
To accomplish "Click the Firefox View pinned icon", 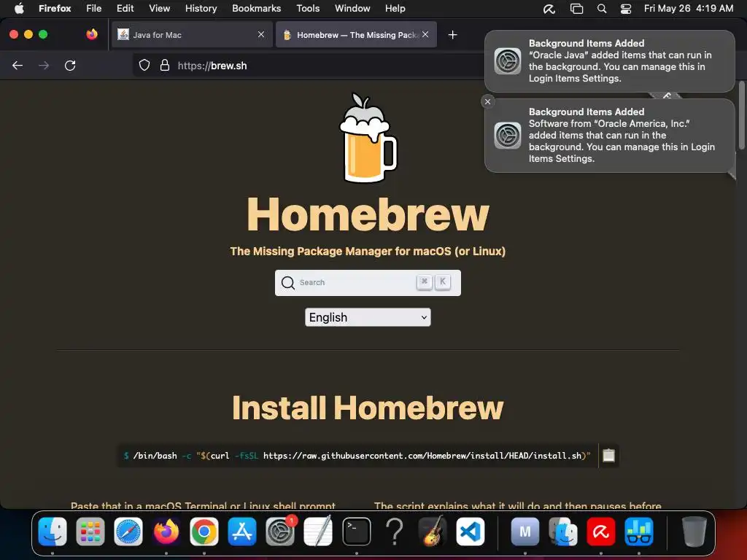I will pos(92,34).
